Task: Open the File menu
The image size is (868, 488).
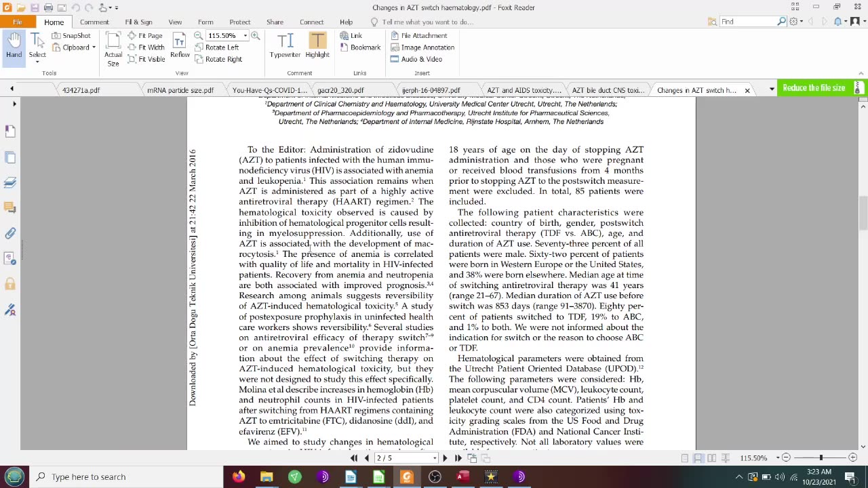Action: pyautogui.click(x=17, y=22)
